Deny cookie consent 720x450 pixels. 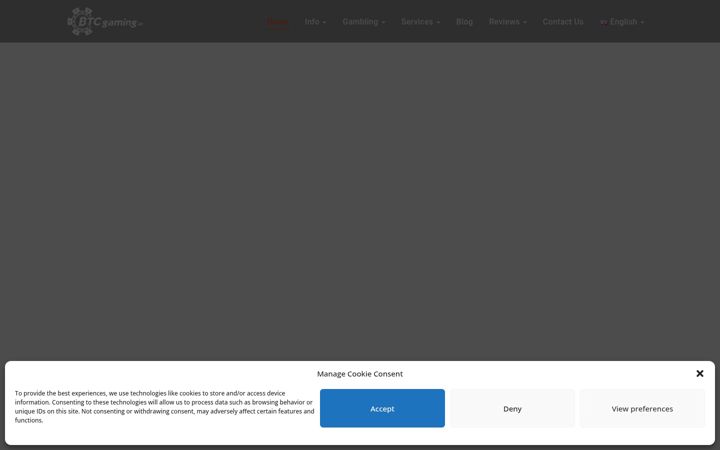pos(512,408)
